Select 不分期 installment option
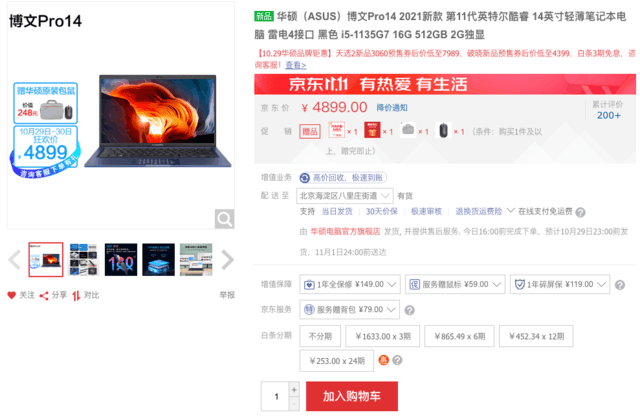The height and width of the screenshot is (419, 640). click(319, 336)
